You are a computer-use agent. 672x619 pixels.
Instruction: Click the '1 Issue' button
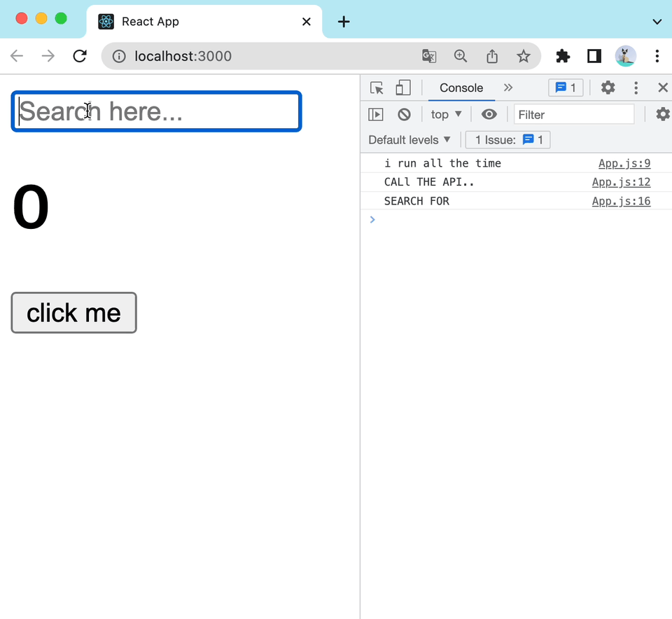(x=508, y=140)
